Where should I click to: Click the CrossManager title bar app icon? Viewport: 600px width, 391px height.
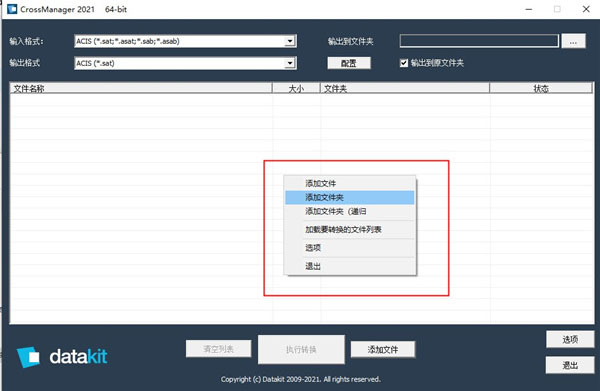12,9
